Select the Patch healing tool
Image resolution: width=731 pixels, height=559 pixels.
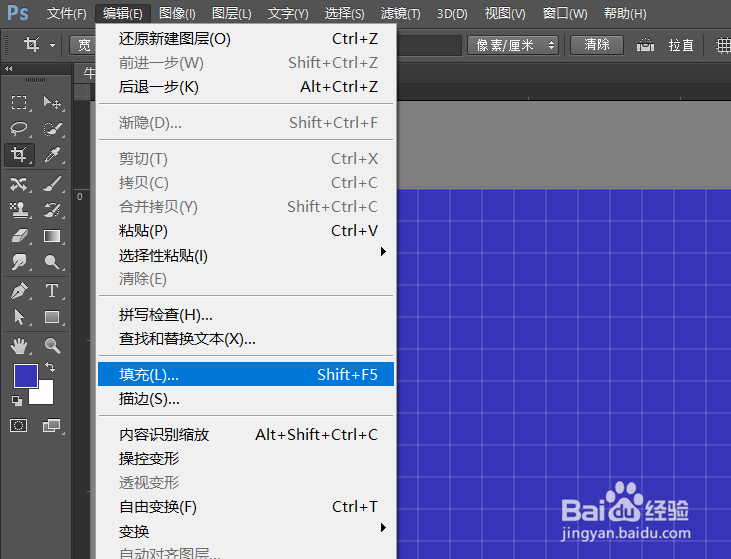pyautogui.click(x=19, y=184)
